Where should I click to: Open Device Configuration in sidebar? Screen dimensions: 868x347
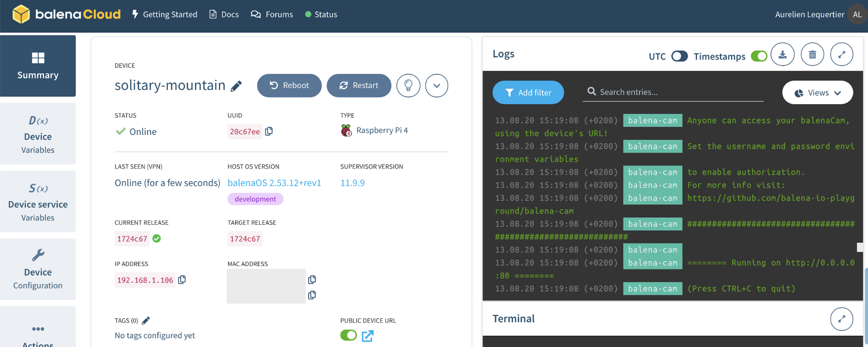coord(38,269)
